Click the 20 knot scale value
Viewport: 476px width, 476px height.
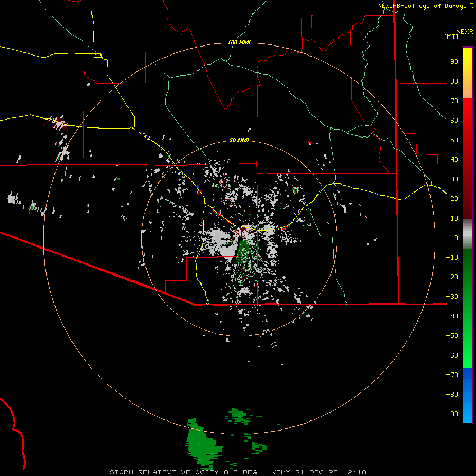pos(454,198)
